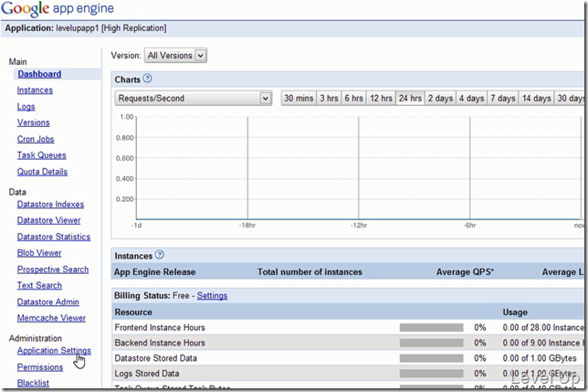588x392 pixels.
Task: Click the -18hr chart axis label
Action: point(247,226)
